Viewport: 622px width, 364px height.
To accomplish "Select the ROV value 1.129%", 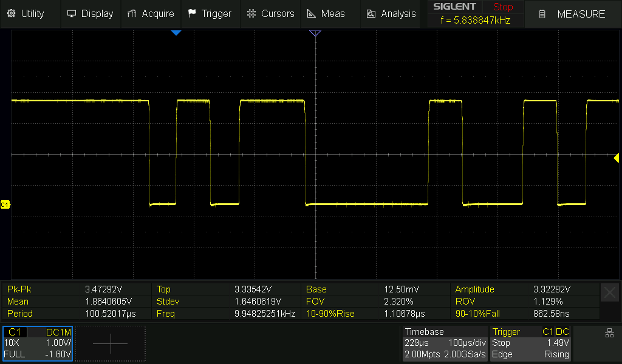I will [x=548, y=302].
